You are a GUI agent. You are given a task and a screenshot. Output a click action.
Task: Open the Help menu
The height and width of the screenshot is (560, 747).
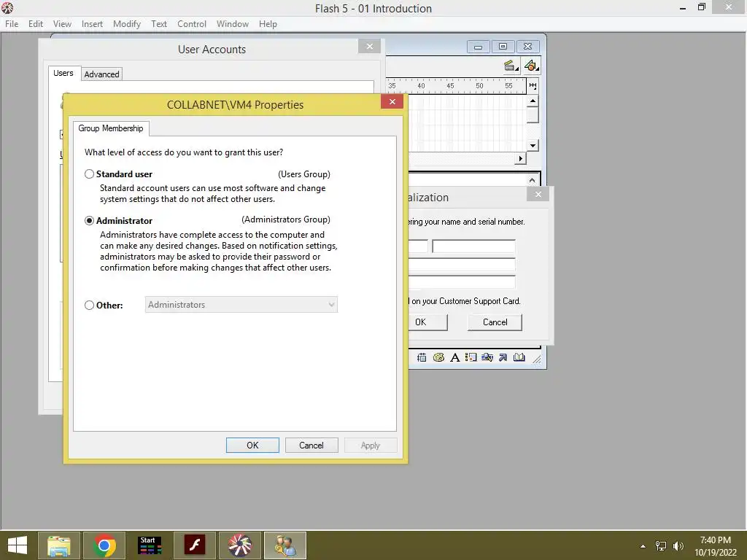coord(268,24)
